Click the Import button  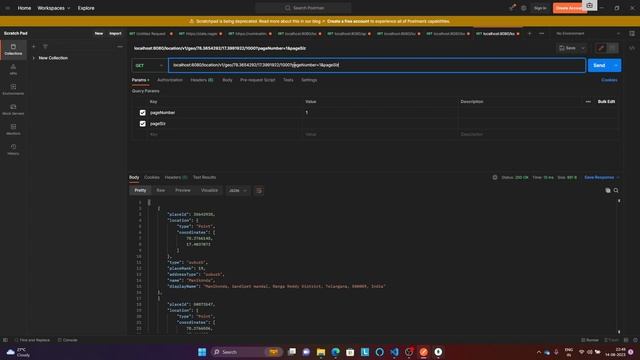click(115, 33)
